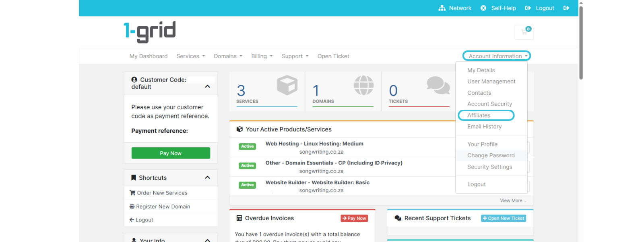Image resolution: width=644 pixels, height=242 pixels.
Task: Click the cube icon by Your Active Products/Services
Action: point(239,129)
